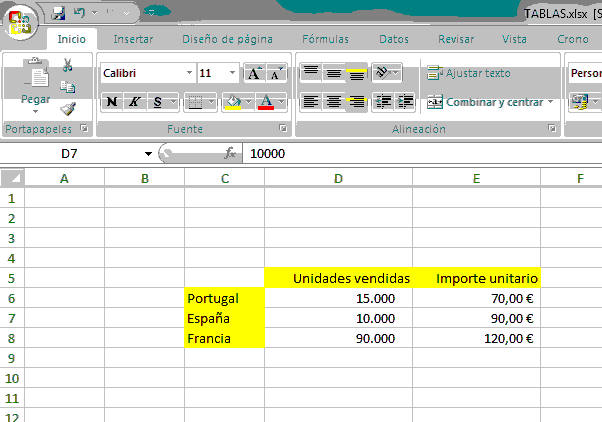Screen dimensions: 602x422
Task: Toggle underline S formatting
Action: [x=157, y=102]
